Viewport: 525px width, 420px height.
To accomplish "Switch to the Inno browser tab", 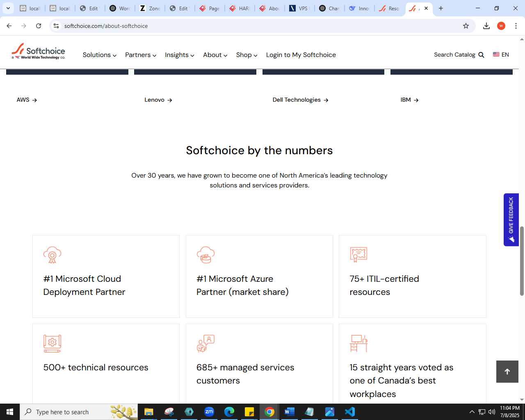I will 360,8.
